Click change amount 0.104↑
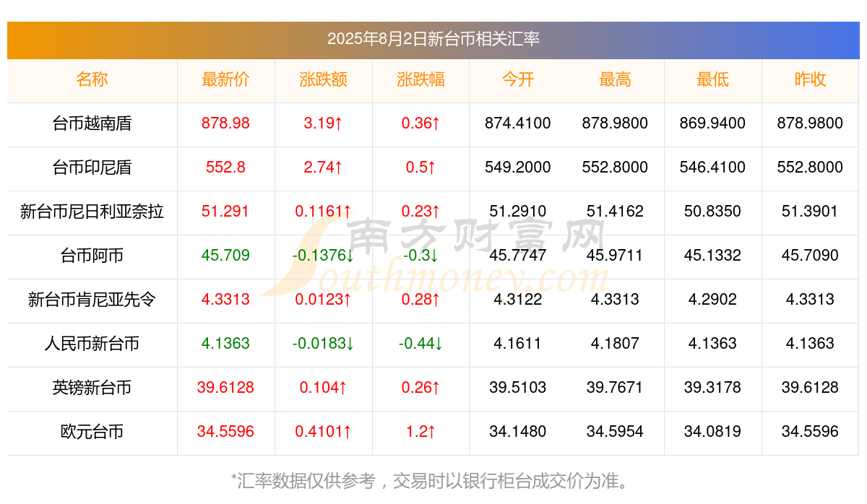The height and width of the screenshot is (504, 867). tap(324, 388)
